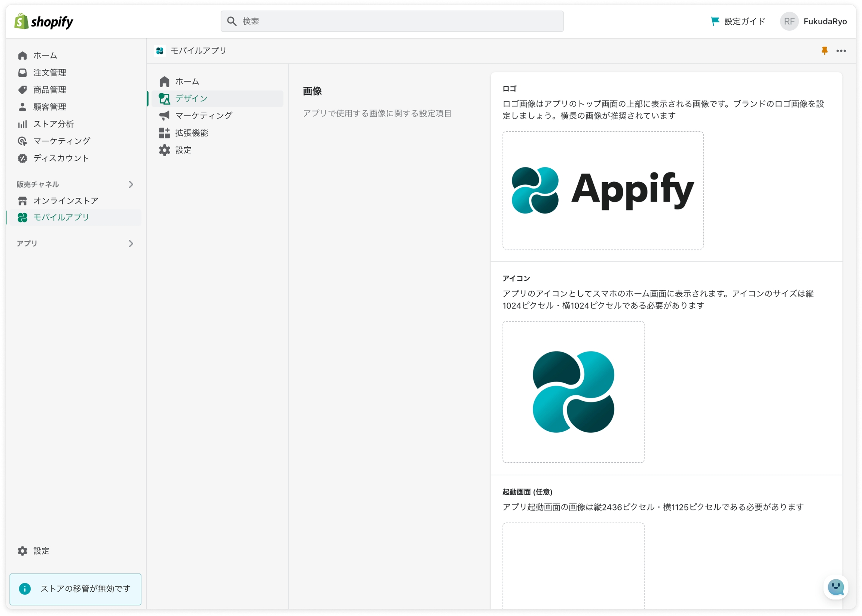
Task: Click the モバイルアプリ header title
Action: (x=198, y=50)
